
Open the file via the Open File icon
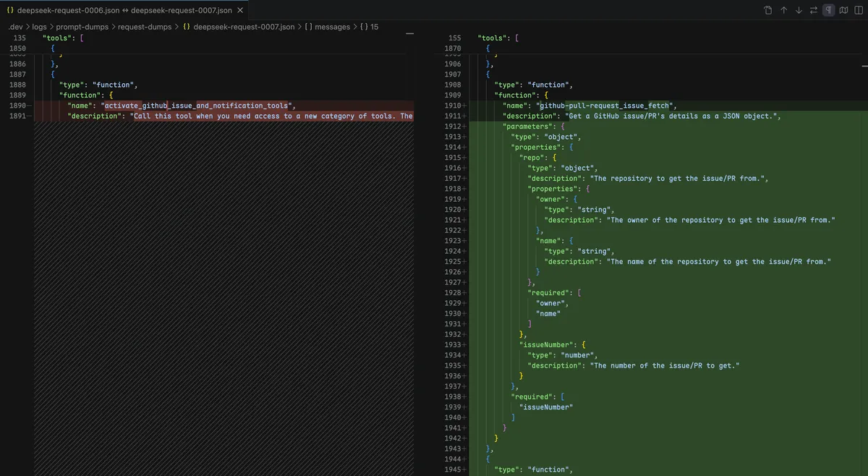pos(768,10)
